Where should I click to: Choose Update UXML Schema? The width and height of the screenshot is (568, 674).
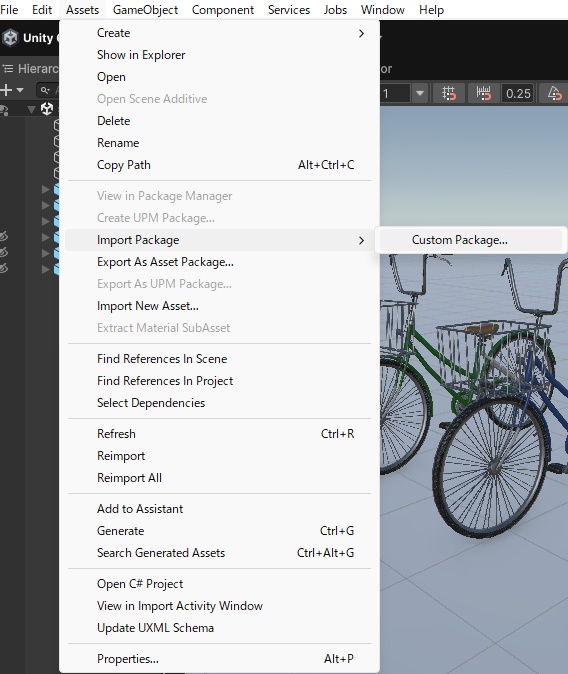point(219,628)
